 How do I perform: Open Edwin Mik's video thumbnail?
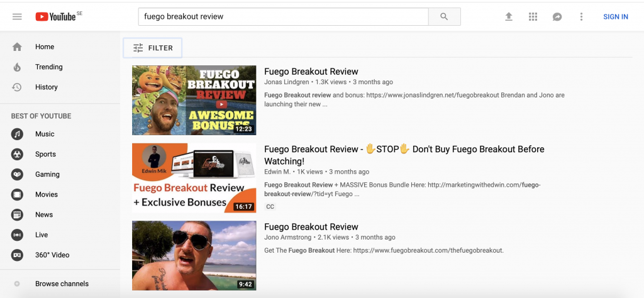pyautogui.click(x=194, y=178)
